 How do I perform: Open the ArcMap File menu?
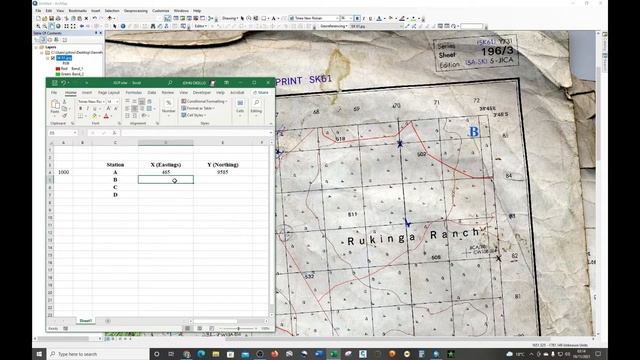tap(38, 11)
